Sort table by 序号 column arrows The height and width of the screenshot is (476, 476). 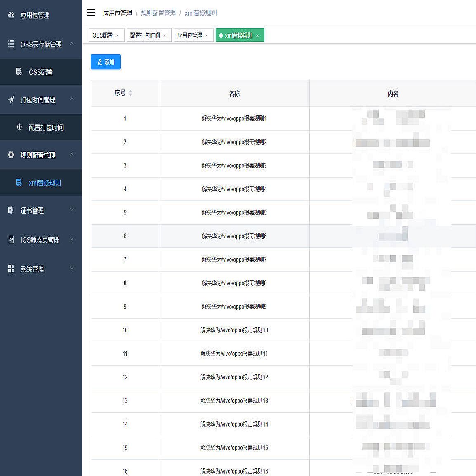point(130,93)
